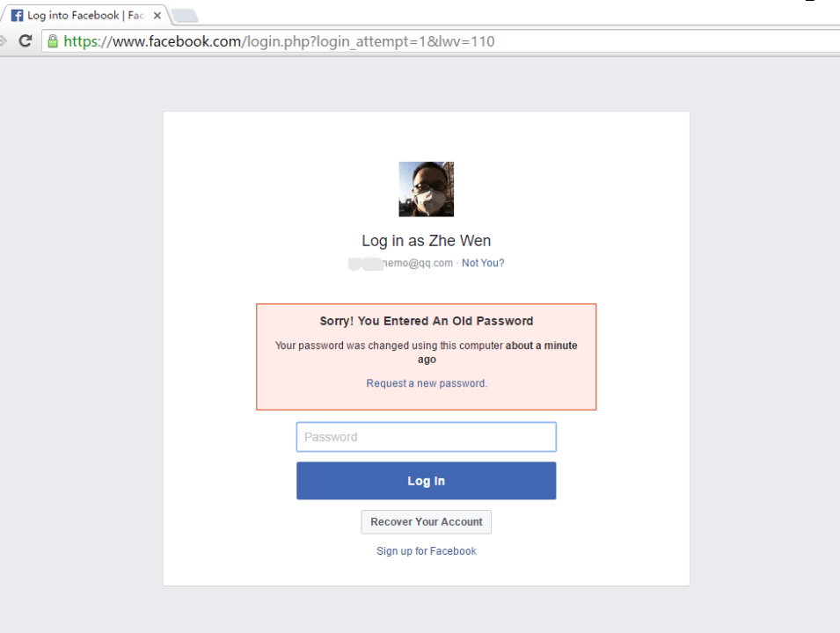Click the 'Sorry! You Entered An Old Password' text
The width and height of the screenshot is (840, 633).
[x=427, y=321]
